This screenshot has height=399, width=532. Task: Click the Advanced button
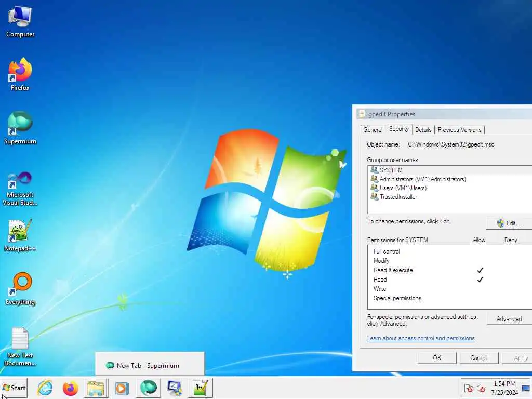point(509,319)
